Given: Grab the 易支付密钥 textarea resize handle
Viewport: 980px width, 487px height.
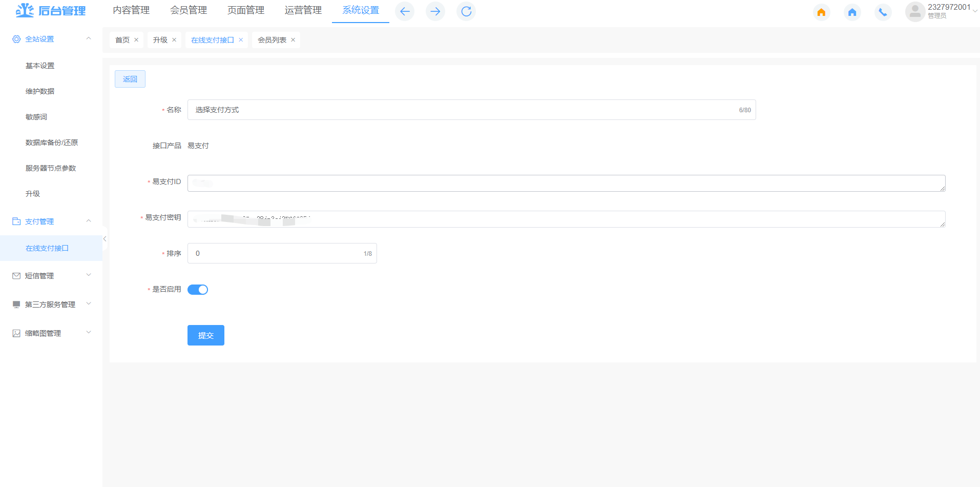Looking at the screenshot, I should (942, 224).
